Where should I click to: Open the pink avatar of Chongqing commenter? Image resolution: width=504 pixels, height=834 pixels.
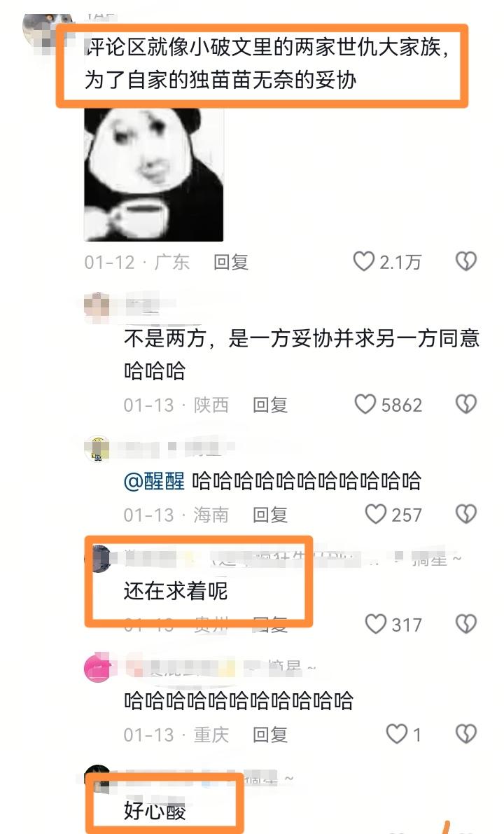click(x=98, y=667)
